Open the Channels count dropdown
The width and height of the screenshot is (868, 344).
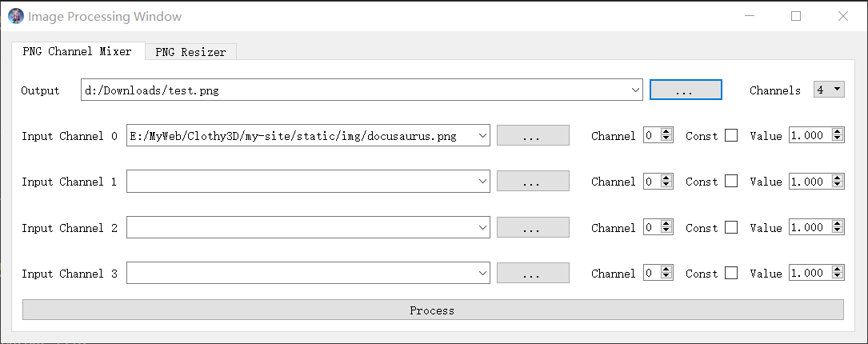tap(829, 90)
